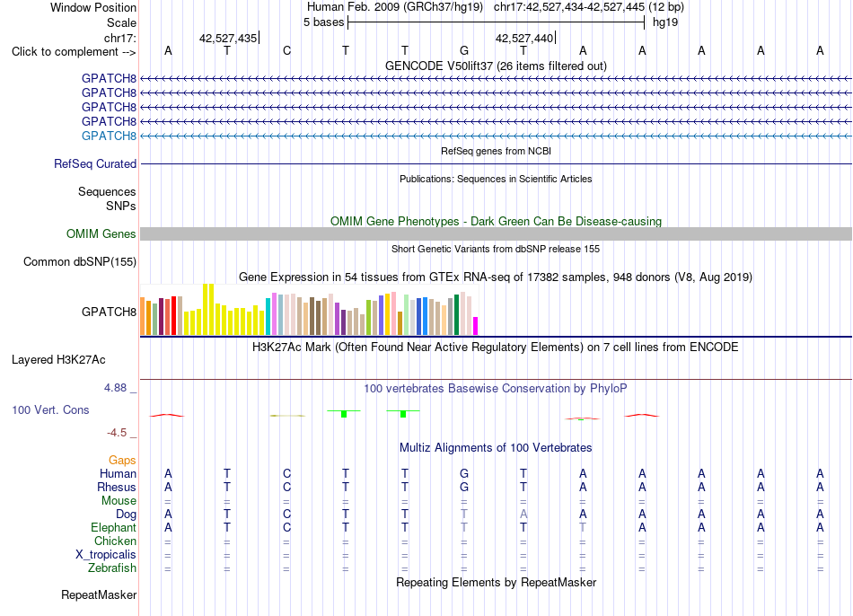This screenshot has width=853, height=616.
Task: Click the 42,527,440 ruler position
Action: 523,38
